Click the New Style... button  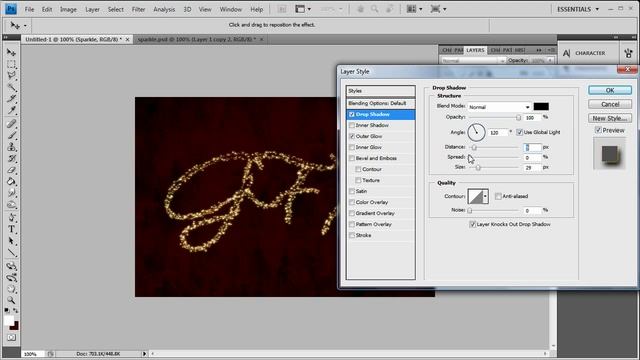click(610, 118)
